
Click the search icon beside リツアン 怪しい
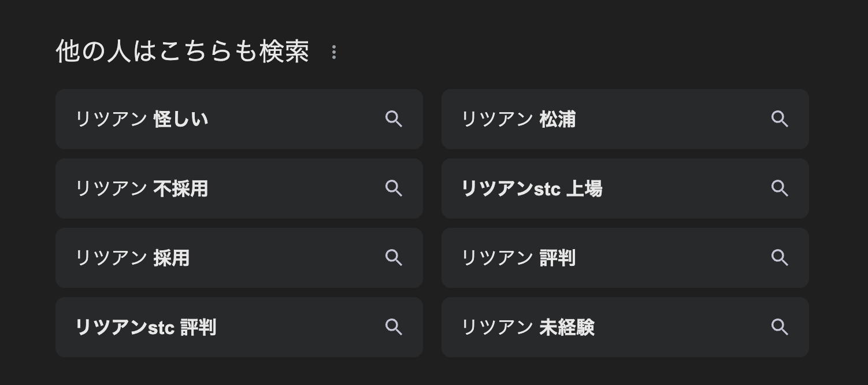[x=394, y=119]
